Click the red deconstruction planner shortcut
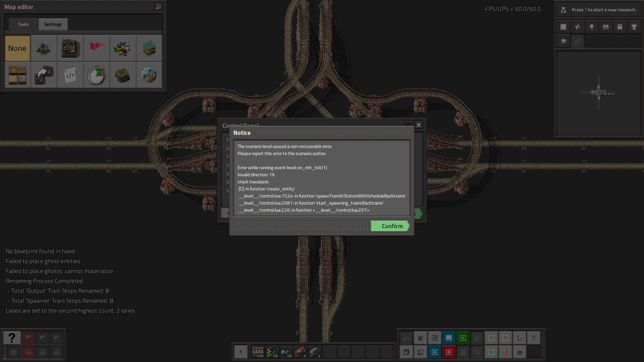 click(x=448, y=352)
